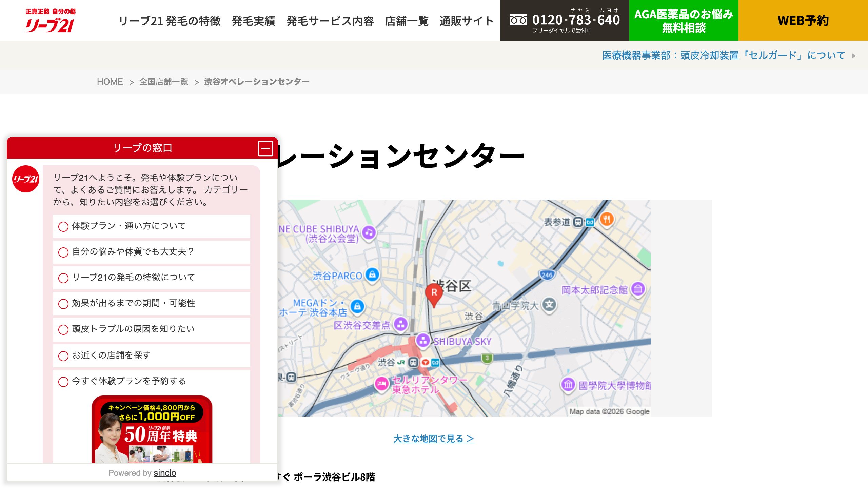Open 店舗一覧 menu item
The image size is (868, 488).
coord(407,21)
